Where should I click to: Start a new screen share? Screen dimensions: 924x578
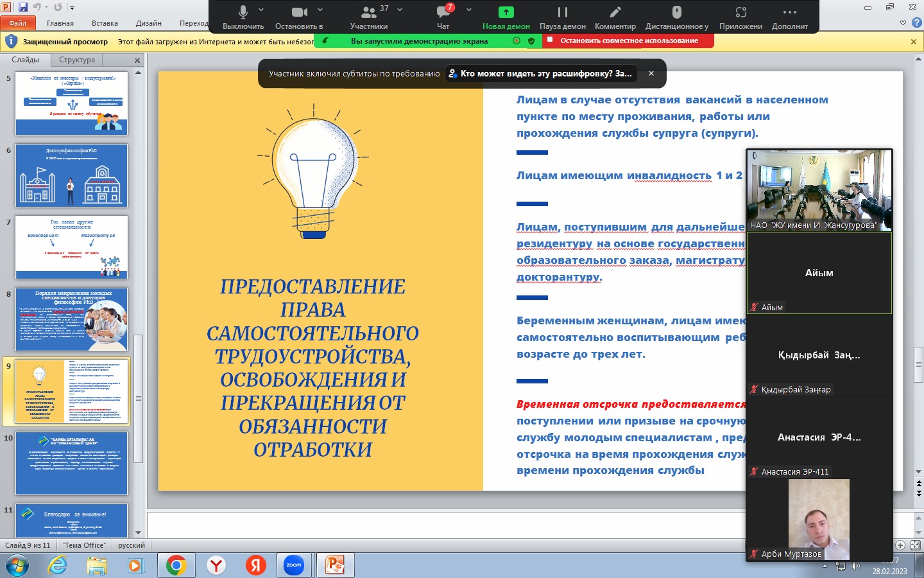pos(506,17)
